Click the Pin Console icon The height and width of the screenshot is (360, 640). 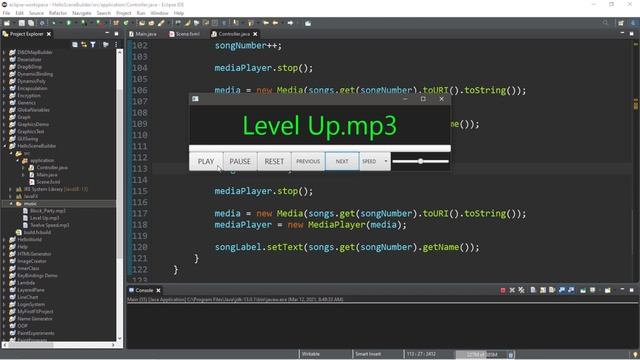click(x=583, y=290)
